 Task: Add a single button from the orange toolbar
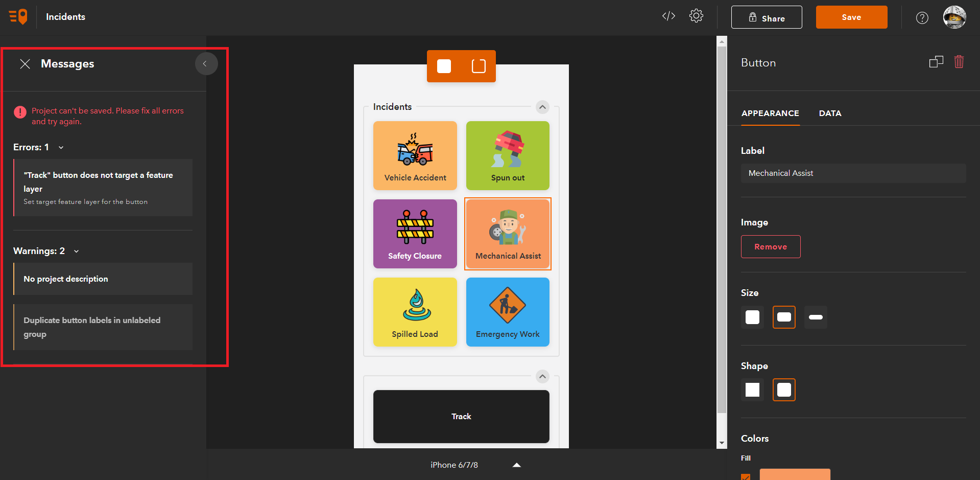[444, 66]
